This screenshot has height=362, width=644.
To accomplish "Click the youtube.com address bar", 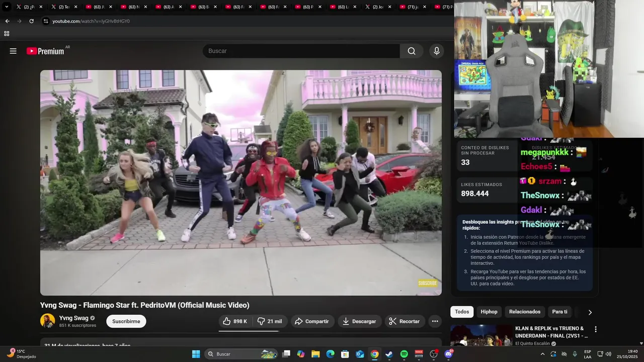I will click(91, 21).
